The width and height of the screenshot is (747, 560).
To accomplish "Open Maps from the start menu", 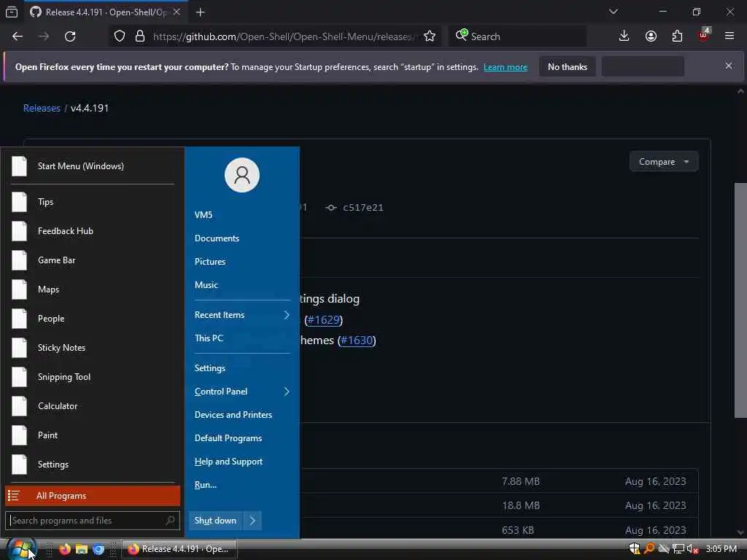I will coord(93,289).
